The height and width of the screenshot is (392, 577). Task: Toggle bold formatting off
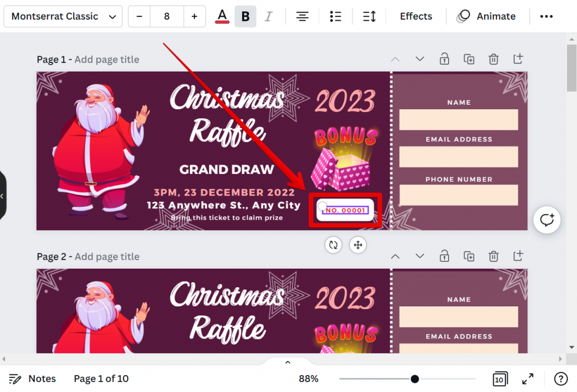click(x=245, y=16)
